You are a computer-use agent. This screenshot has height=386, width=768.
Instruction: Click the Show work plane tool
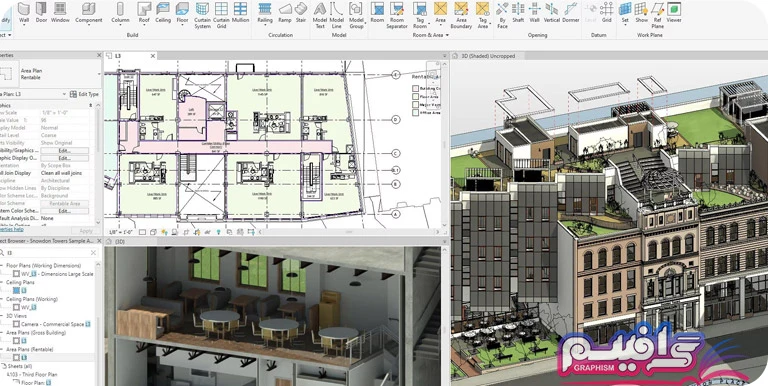pos(641,13)
